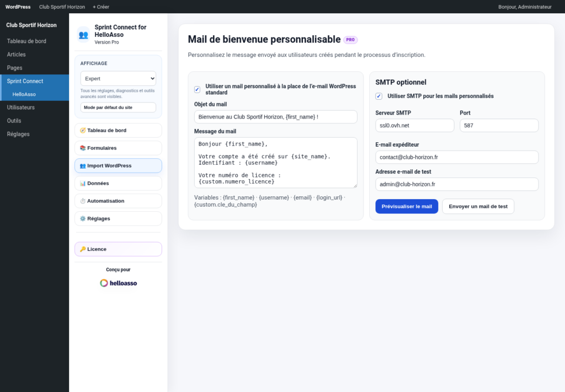Viewport: 565px width, 392px height.
Task: Open WordPress Tableau de bord menu
Action: click(x=34, y=41)
